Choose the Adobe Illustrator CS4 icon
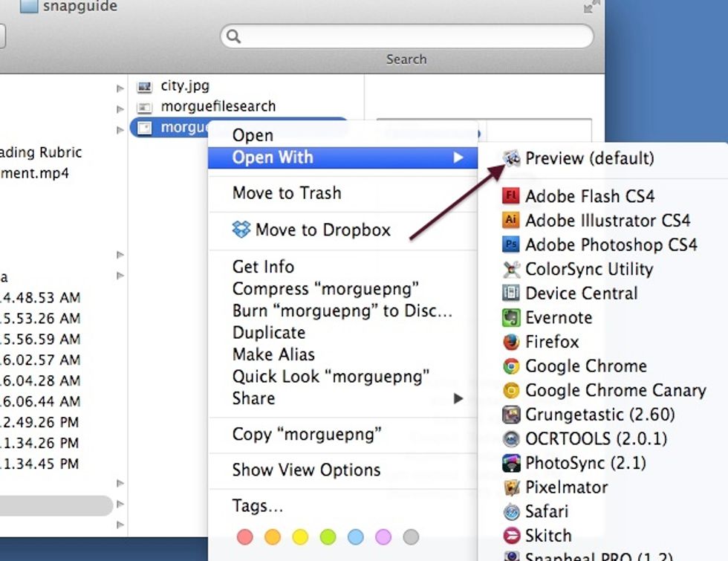This screenshot has height=561, width=728. pyautogui.click(x=511, y=220)
